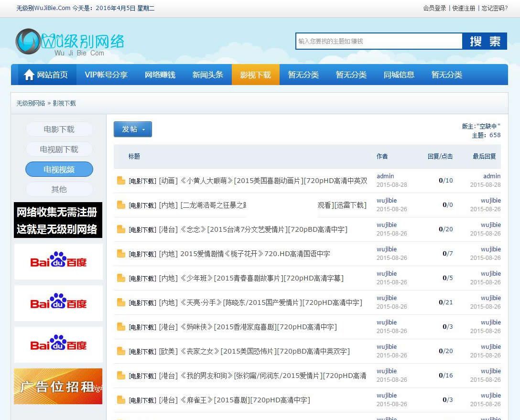This screenshot has width=520, height=420.
Task: Open post 《少年班》 title
Action: tap(262, 278)
